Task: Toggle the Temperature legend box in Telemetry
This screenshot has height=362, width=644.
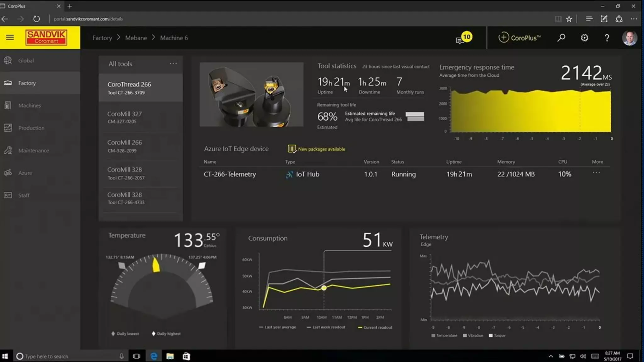Action: pyautogui.click(x=433, y=336)
